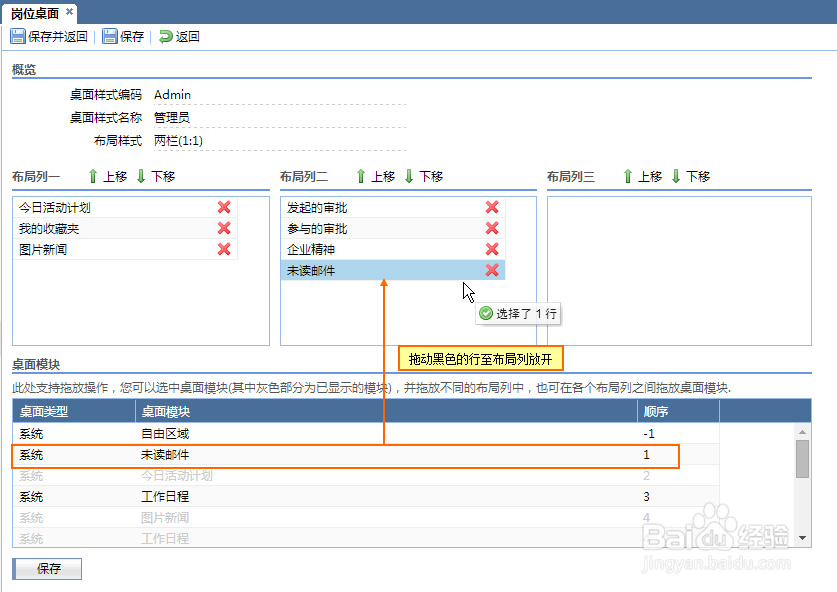Select the black 工作日程 module row
This screenshot has height=592, width=837.
click(x=366, y=496)
